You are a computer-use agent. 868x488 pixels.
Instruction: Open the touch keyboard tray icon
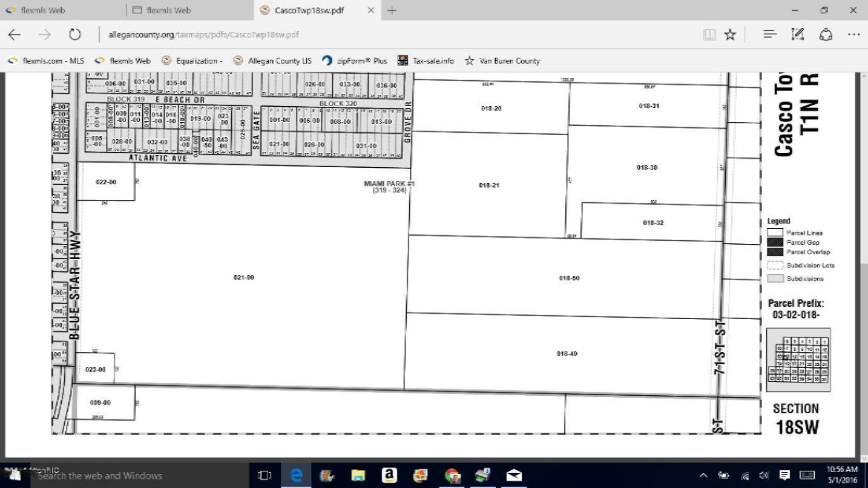click(x=807, y=475)
